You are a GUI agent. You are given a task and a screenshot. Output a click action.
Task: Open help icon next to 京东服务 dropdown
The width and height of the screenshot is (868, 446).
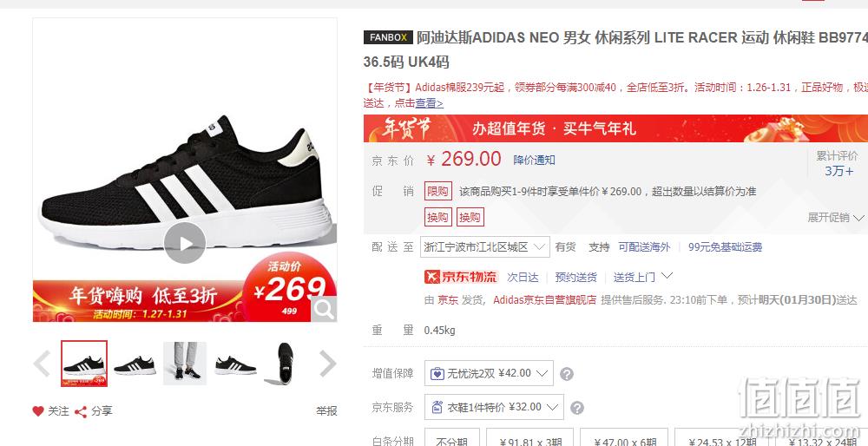[x=577, y=408]
